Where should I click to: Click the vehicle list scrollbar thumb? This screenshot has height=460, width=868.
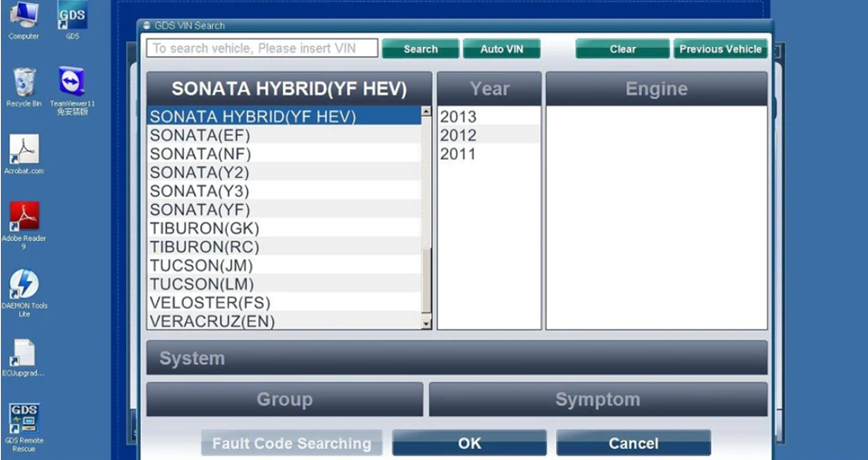coord(426,280)
